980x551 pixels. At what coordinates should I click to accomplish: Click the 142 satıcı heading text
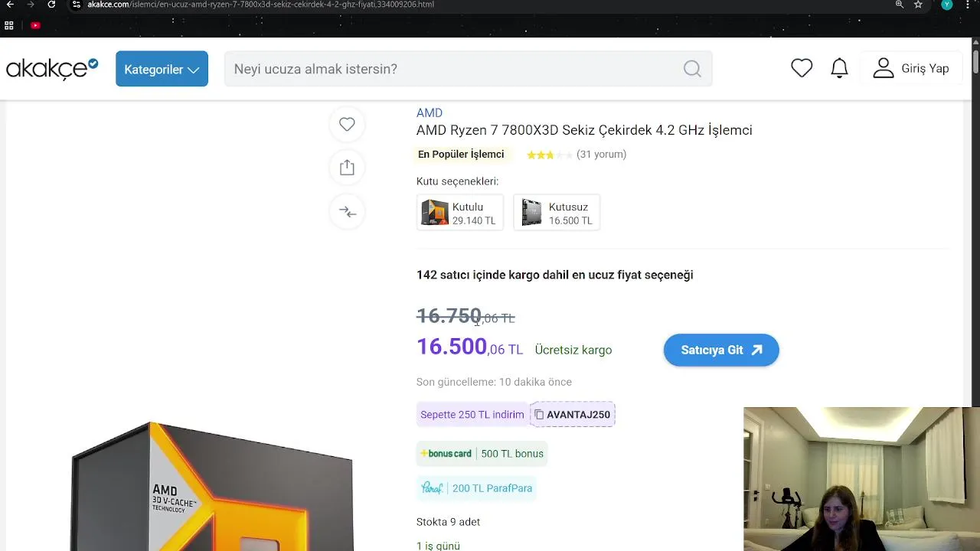click(x=555, y=275)
